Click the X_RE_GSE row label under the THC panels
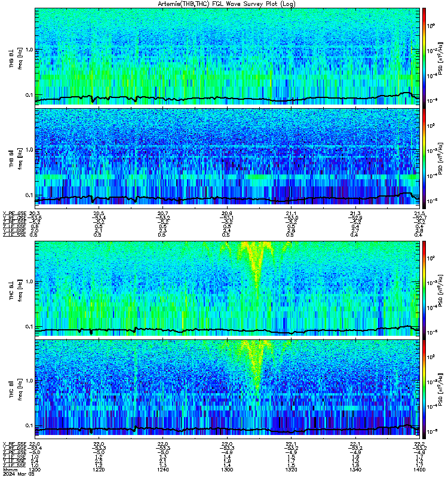This screenshot has width=448, height=478. (x=14, y=444)
